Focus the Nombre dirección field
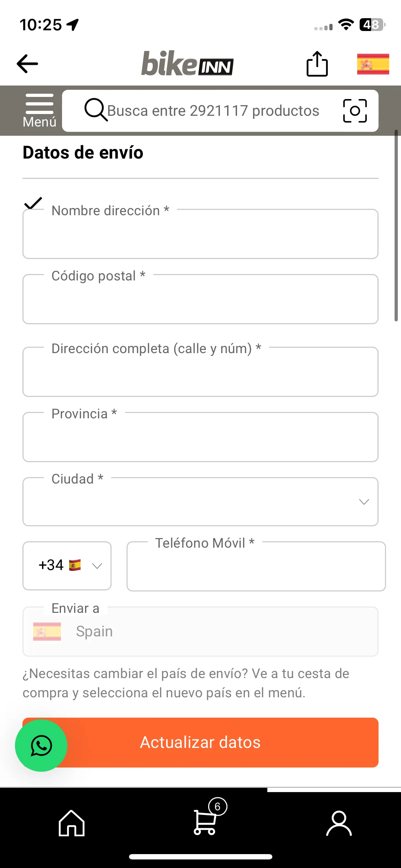This screenshot has height=868, width=401. [x=200, y=234]
